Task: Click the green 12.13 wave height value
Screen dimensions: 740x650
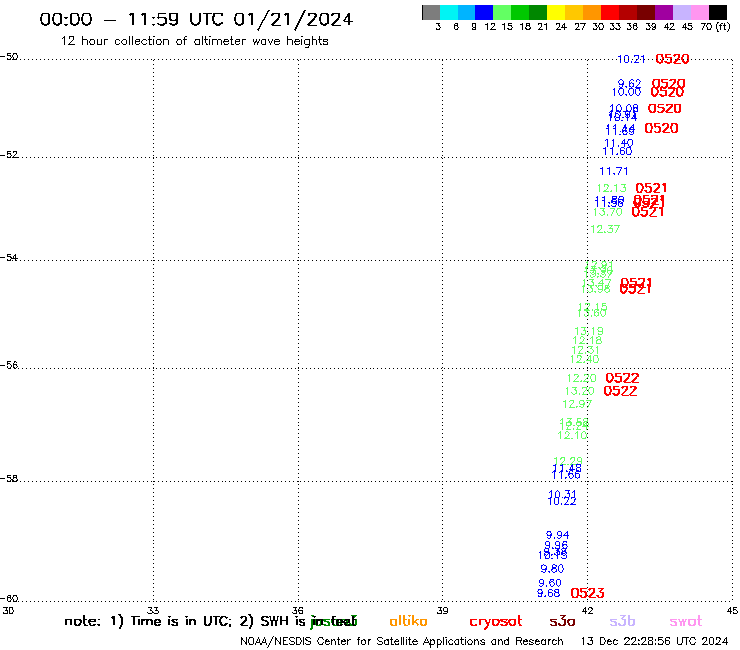Action: (x=612, y=188)
